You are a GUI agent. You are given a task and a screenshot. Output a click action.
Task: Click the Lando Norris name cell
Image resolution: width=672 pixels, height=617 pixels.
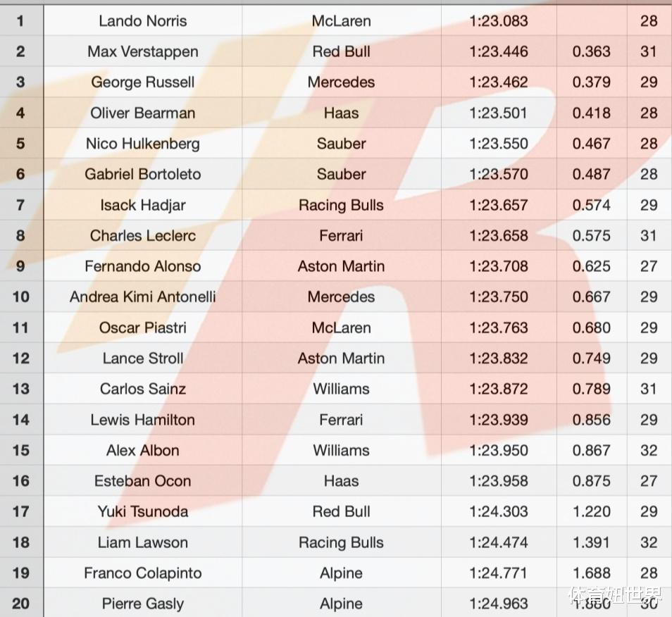(x=143, y=21)
